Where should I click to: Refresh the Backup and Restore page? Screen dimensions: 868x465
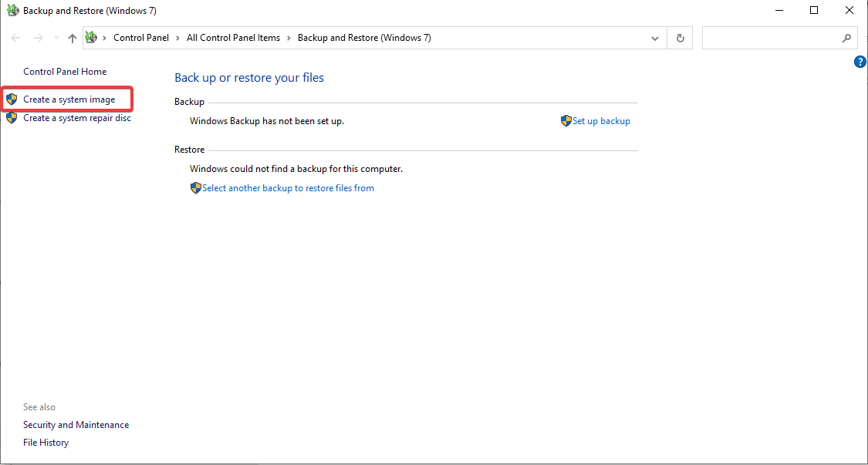[x=680, y=38]
